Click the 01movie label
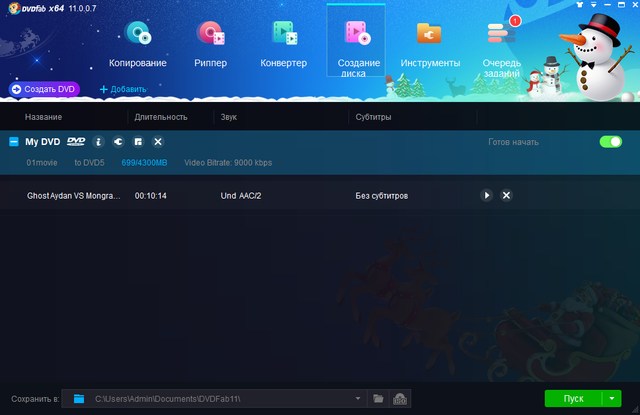This screenshot has width=640, height=415. [42, 163]
